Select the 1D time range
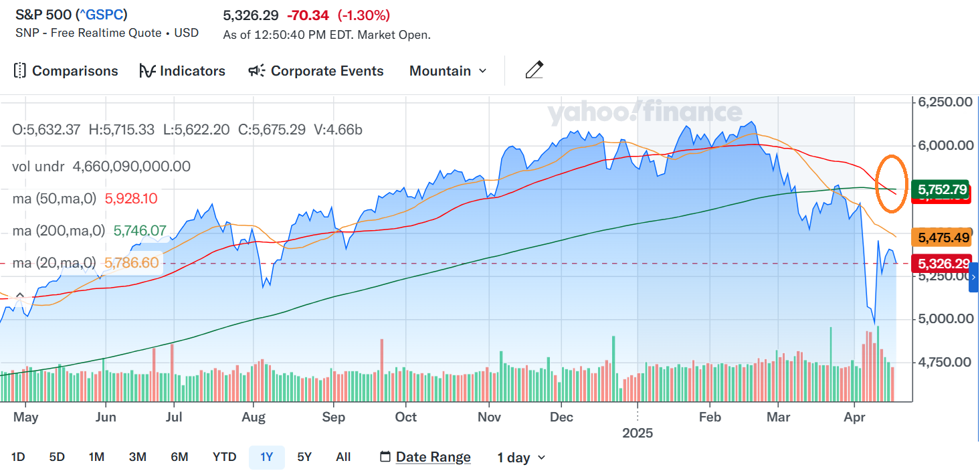The height and width of the screenshot is (471, 980). (18, 457)
